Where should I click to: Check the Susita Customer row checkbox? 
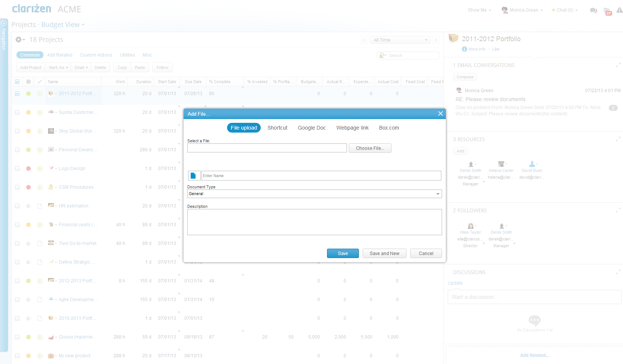click(17, 112)
